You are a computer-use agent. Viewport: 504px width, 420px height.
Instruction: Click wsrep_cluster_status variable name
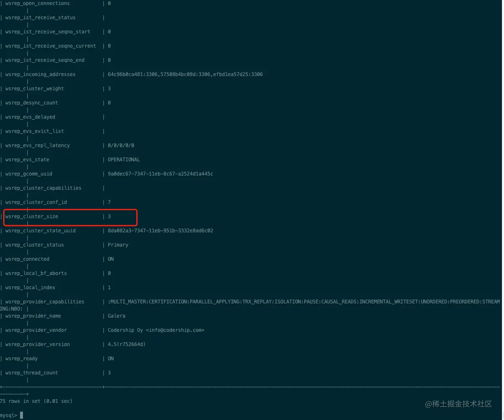(x=34, y=245)
